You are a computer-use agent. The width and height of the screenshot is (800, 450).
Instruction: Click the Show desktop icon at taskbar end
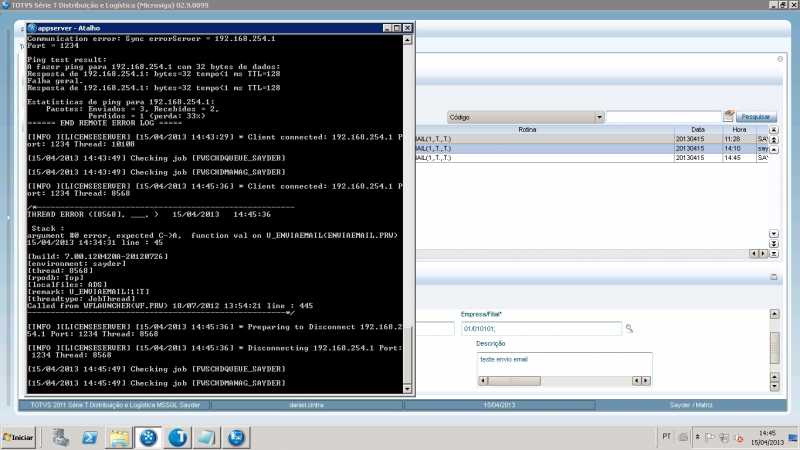tap(793, 438)
